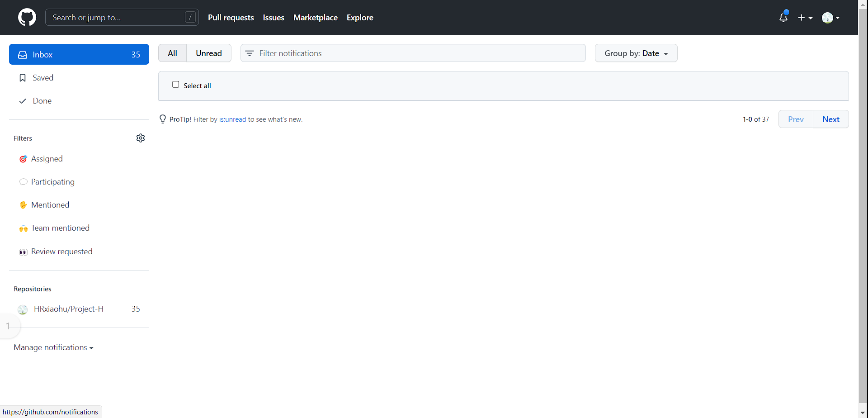
Task: Click the Search or jump to field
Action: [122, 17]
